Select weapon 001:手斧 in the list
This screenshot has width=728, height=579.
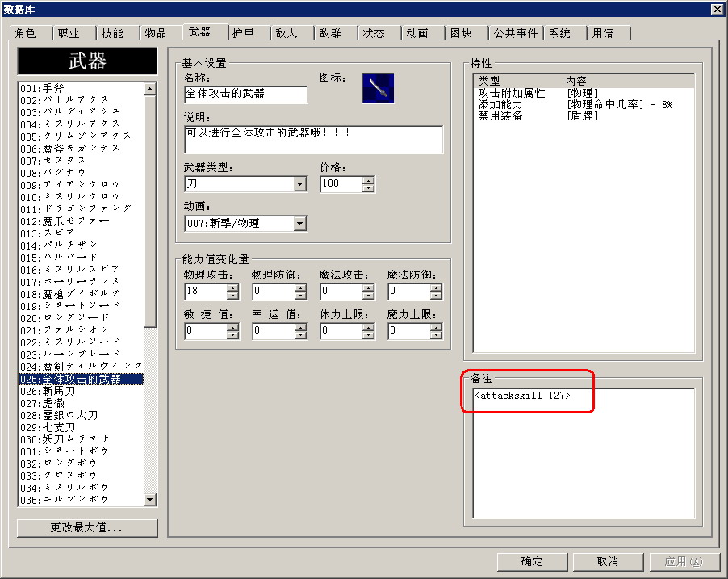tap(82, 88)
